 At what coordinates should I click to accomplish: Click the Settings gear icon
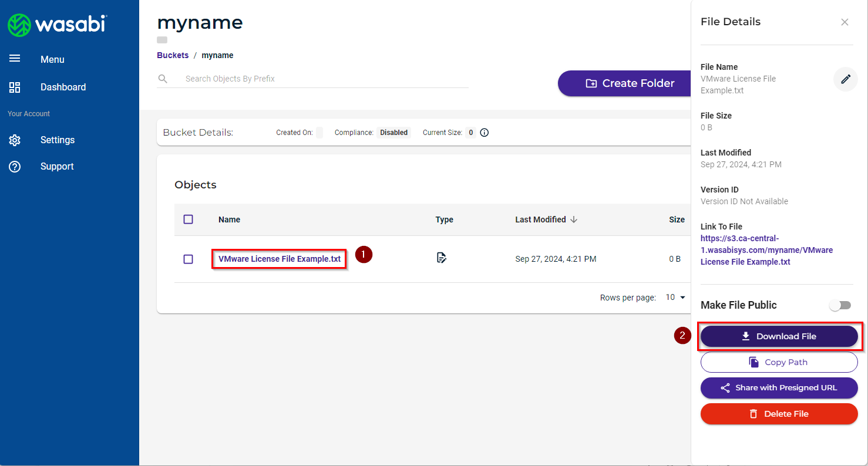click(x=15, y=140)
